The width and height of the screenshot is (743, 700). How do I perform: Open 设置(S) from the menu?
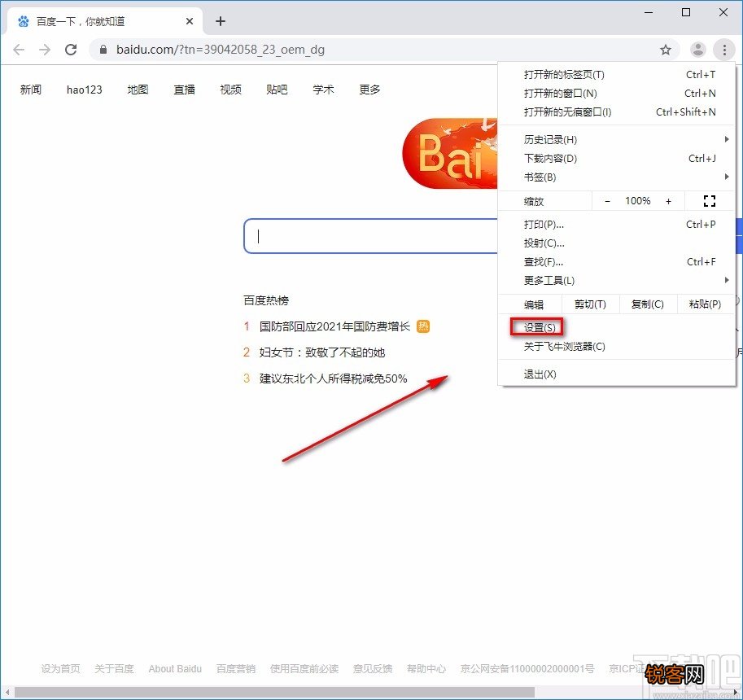pyautogui.click(x=617, y=327)
